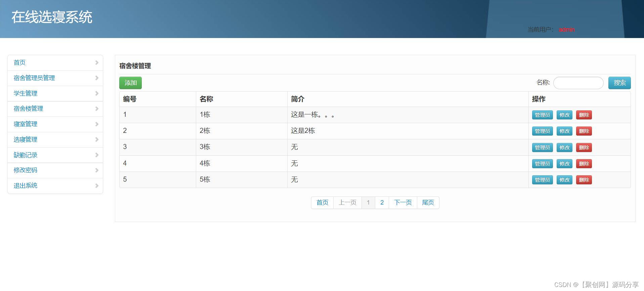This screenshot has width=644, height=291.
Task: Click the 这是一栋。。。 description cell
Action: 408,115
